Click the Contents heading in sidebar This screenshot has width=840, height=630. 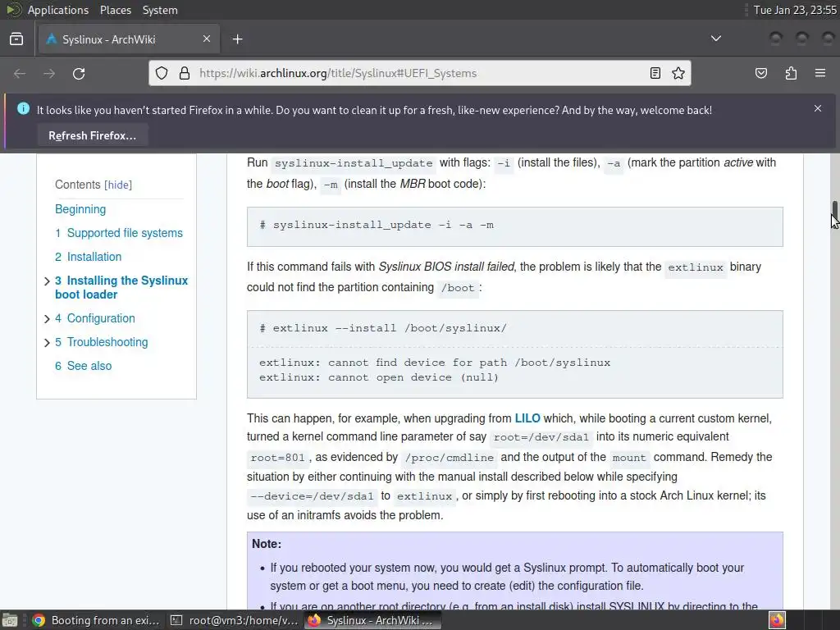(78, 185)
